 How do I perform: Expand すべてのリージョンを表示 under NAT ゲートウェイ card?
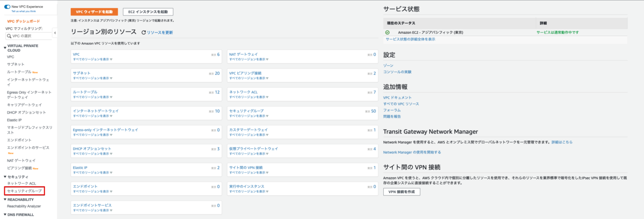click(249, 59)
